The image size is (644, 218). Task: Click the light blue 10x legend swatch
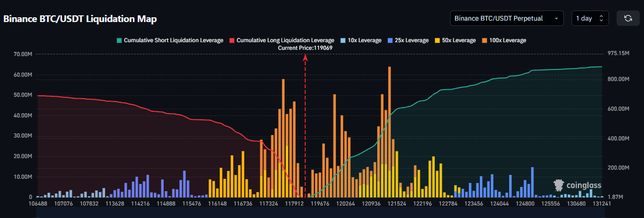pos(343,40)
